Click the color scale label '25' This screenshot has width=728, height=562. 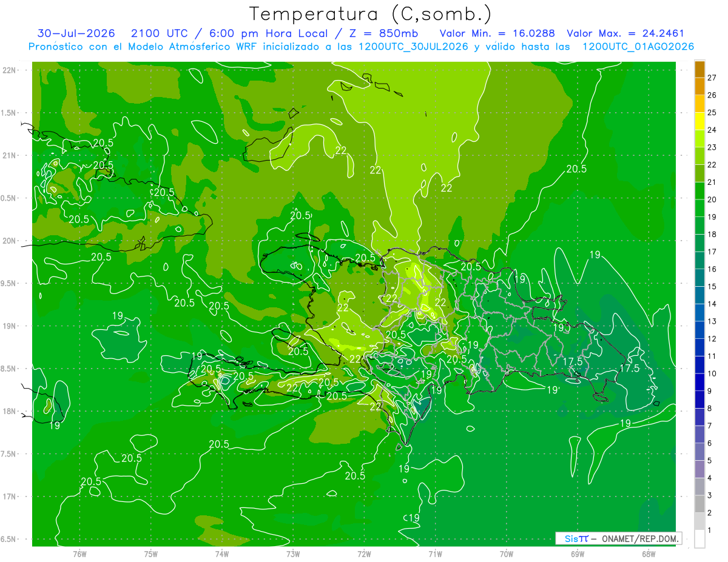(712, 113)
